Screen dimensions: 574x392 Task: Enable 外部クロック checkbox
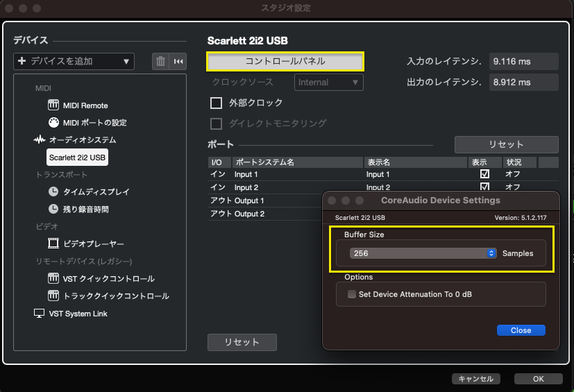216,103
